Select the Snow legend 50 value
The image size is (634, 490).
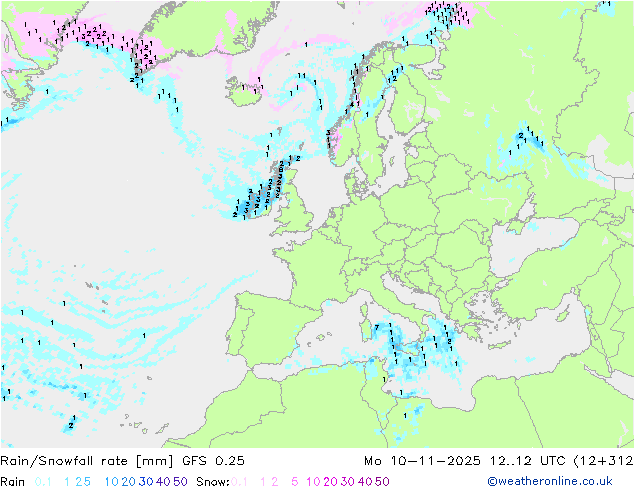tap(382, 482)
